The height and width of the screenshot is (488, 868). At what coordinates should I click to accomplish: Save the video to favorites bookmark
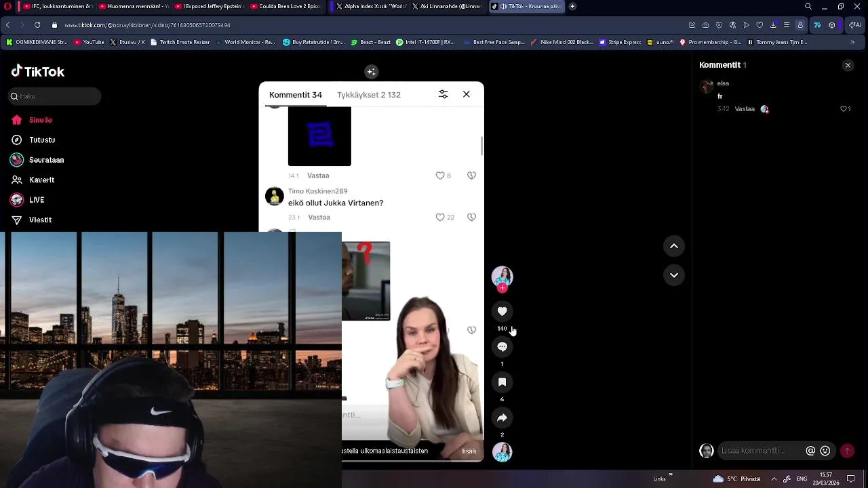pos(502,382)
